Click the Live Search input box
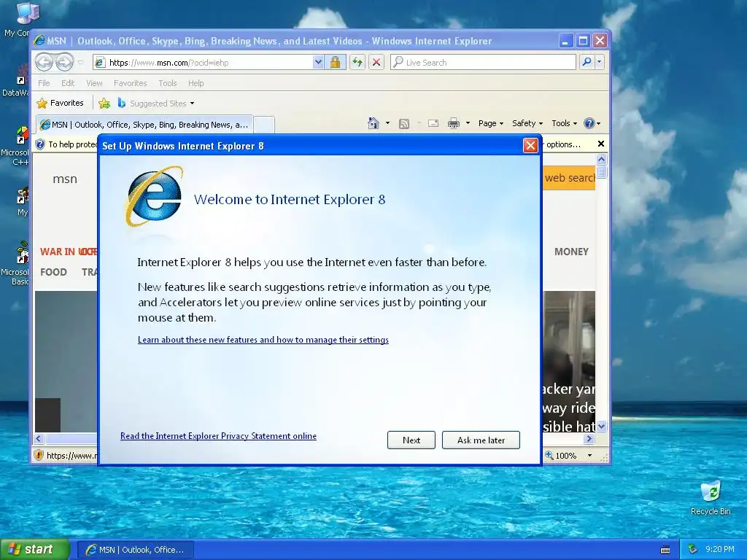This screenshot has width=747, height=560. pos(483,63)
